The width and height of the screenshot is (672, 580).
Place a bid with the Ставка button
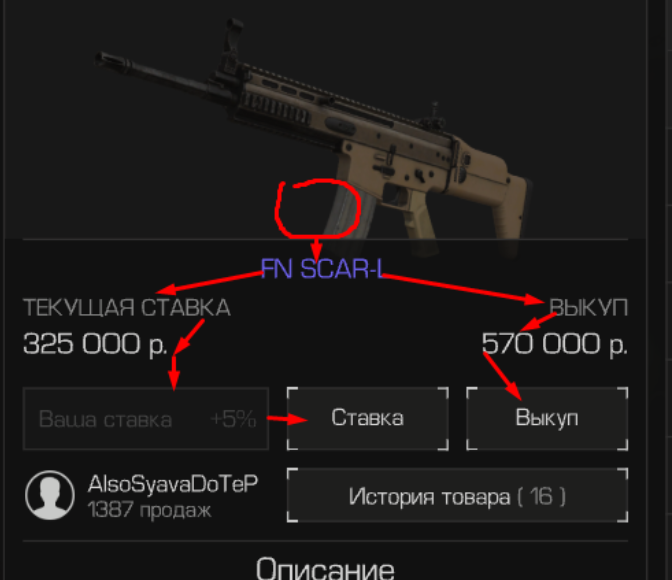pos(368,418)
